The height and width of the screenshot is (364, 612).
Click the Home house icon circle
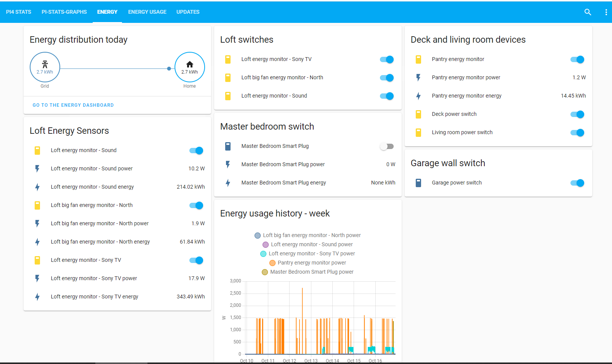[189, 67]
